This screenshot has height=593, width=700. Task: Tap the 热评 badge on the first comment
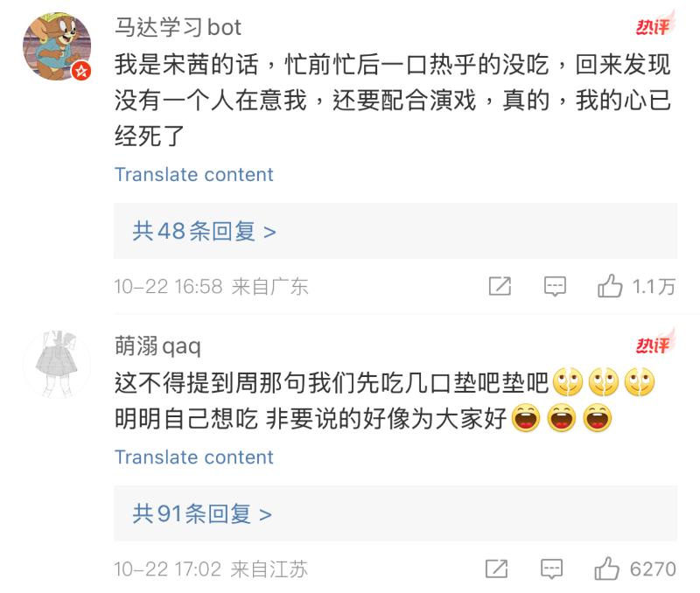click(x=652, y=27)
